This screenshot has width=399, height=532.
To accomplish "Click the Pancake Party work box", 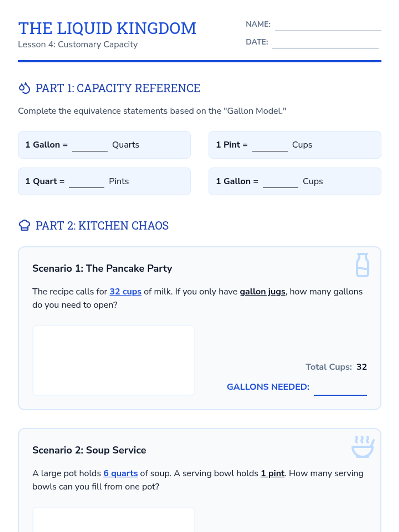I will click(x=114, y=360).
